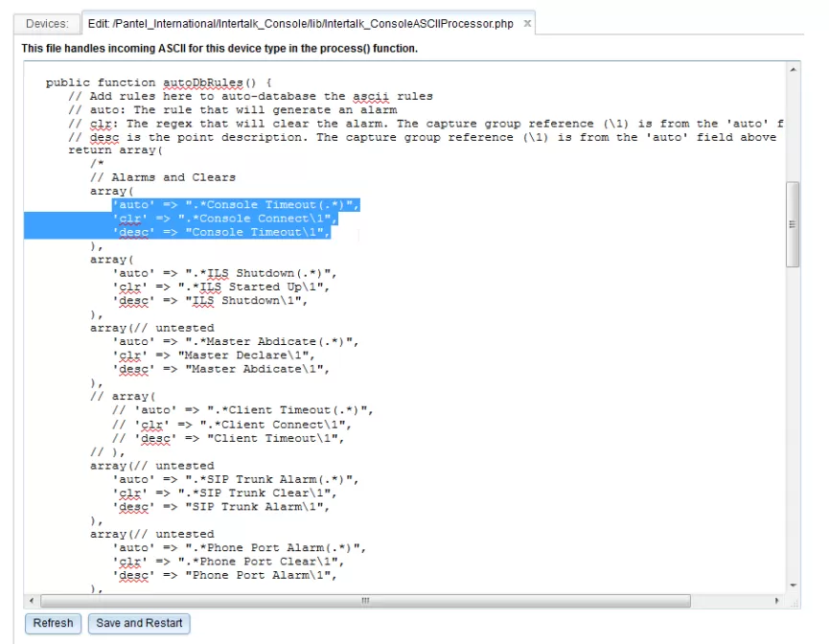Click the highlighted Console Timeout 'auto' line

[x=235, y=205]
